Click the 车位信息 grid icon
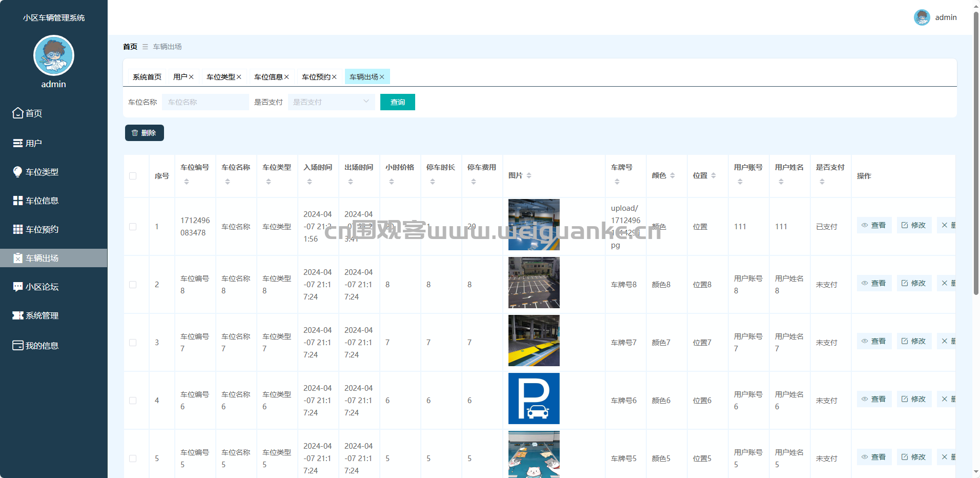This screenshot has width=980, height=478. pos(18,201)
